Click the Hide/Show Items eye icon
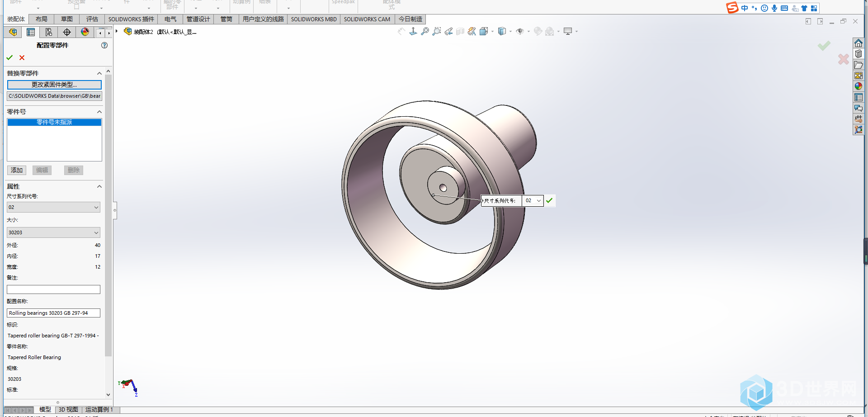Screen dimensions: 868x417 click(520, 31)
